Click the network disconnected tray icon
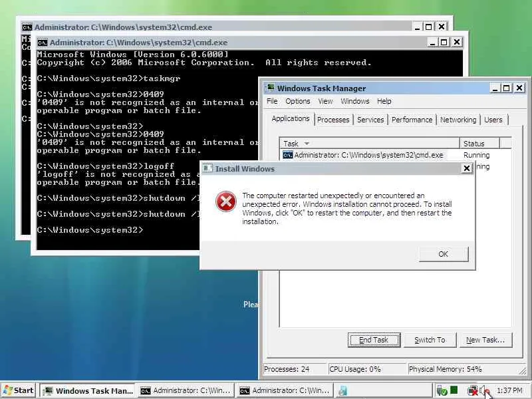Image resolution: width=532 pixels, height=399 pixels. coord(472,391)
